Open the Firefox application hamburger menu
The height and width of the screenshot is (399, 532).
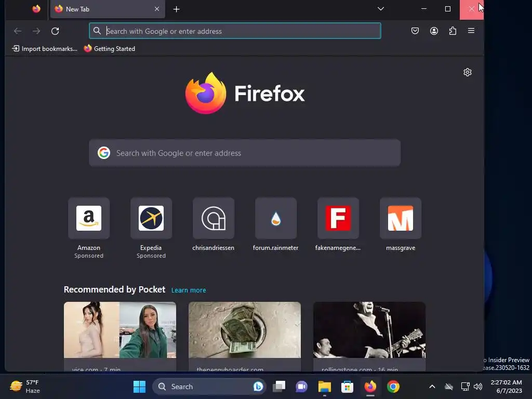(471, 31)
